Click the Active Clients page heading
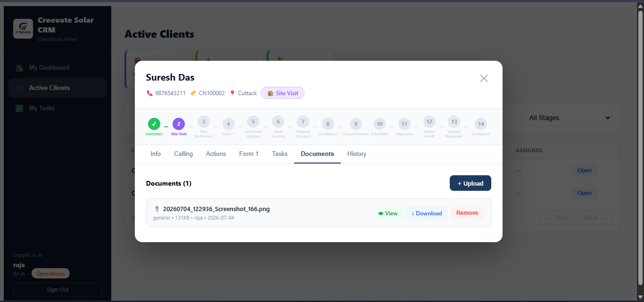644x302 pixels. tap(159, 34)
